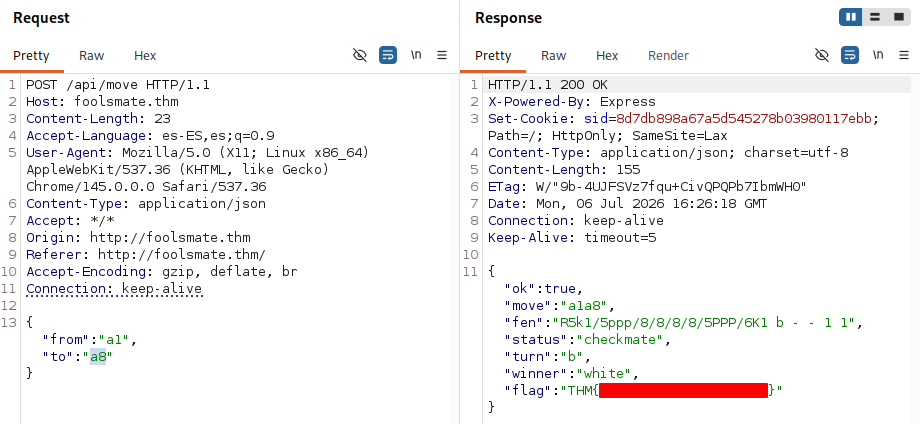Screen dimensions: 920x424
Task: Open Request pane options menu
Action: tap(442, 55)
